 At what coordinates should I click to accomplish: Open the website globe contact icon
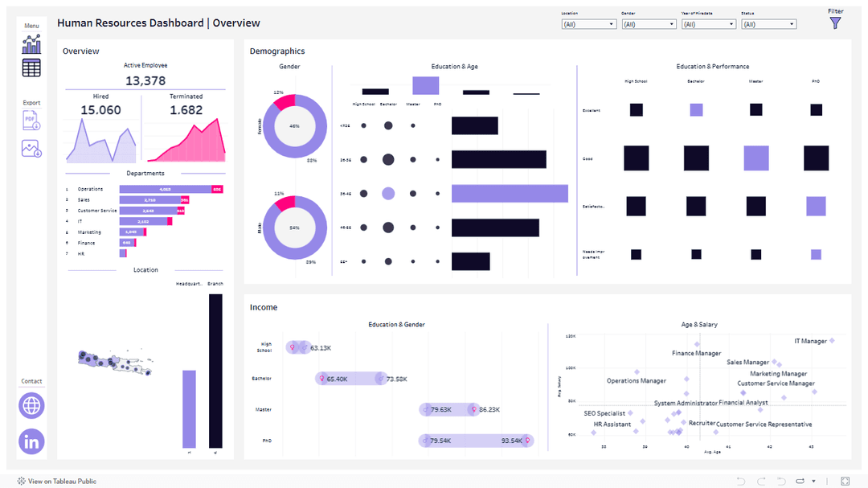pyautogui.click(x=31, y=406)
